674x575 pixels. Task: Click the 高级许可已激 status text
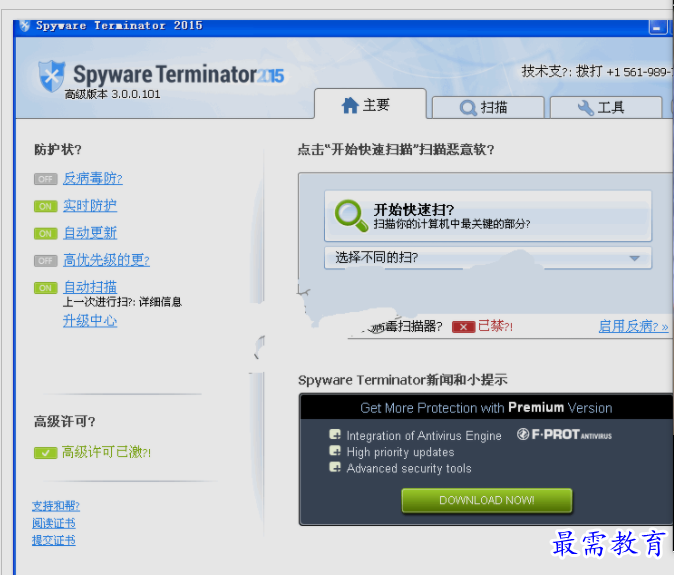pyautogui.click(x=106, y=452)
